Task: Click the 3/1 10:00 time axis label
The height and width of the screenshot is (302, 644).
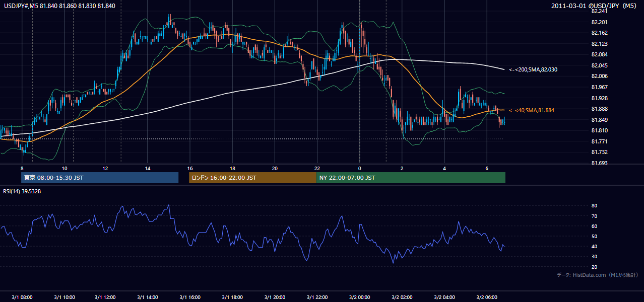Action: coord(64,297)
